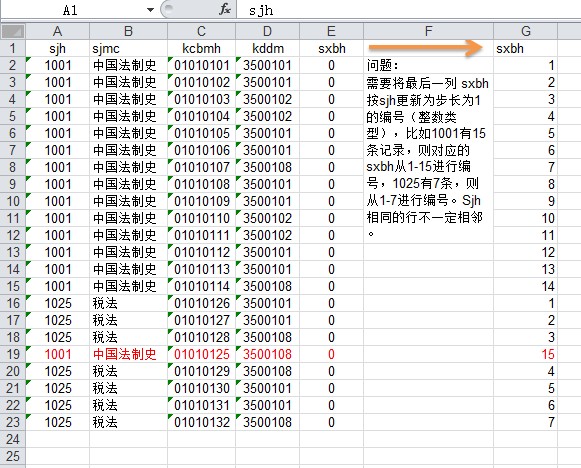Click 3500108 cell in row 8
This screenshot has width=581, height=468.
267,167
